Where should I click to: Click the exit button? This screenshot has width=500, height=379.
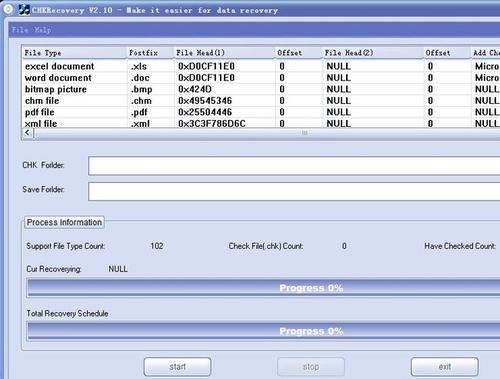tap(445, 367)
